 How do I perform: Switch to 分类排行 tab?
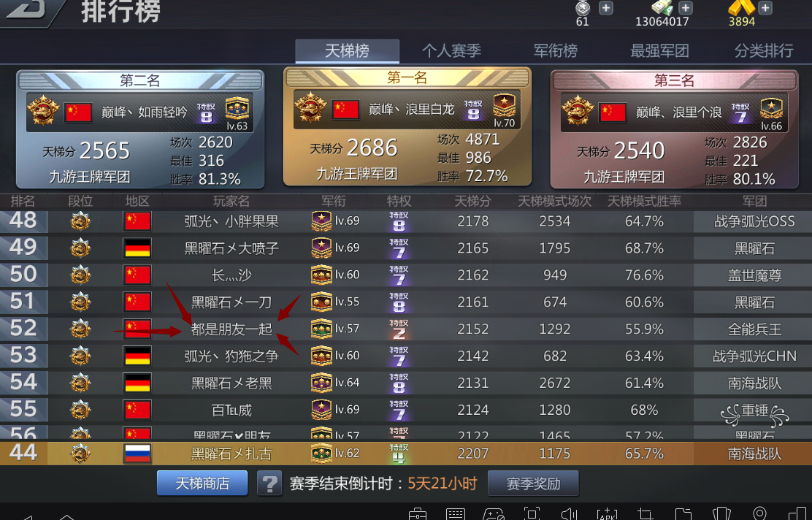click(x=763, y=50)
